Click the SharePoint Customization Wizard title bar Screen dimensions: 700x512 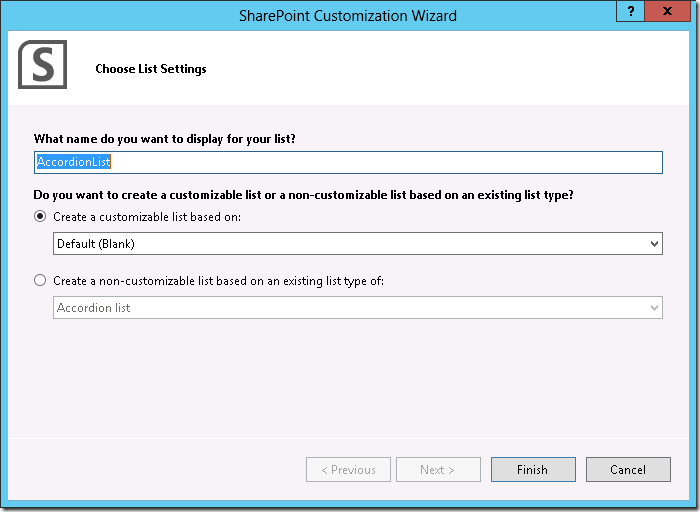pos(348,15)
